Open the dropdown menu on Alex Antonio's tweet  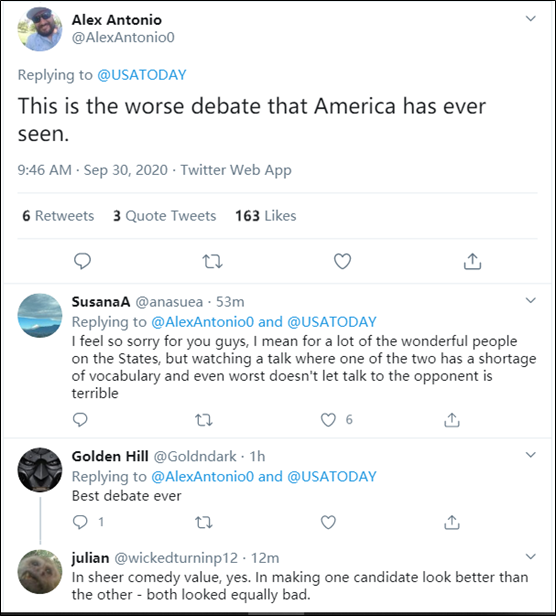[x=531, y=18]
